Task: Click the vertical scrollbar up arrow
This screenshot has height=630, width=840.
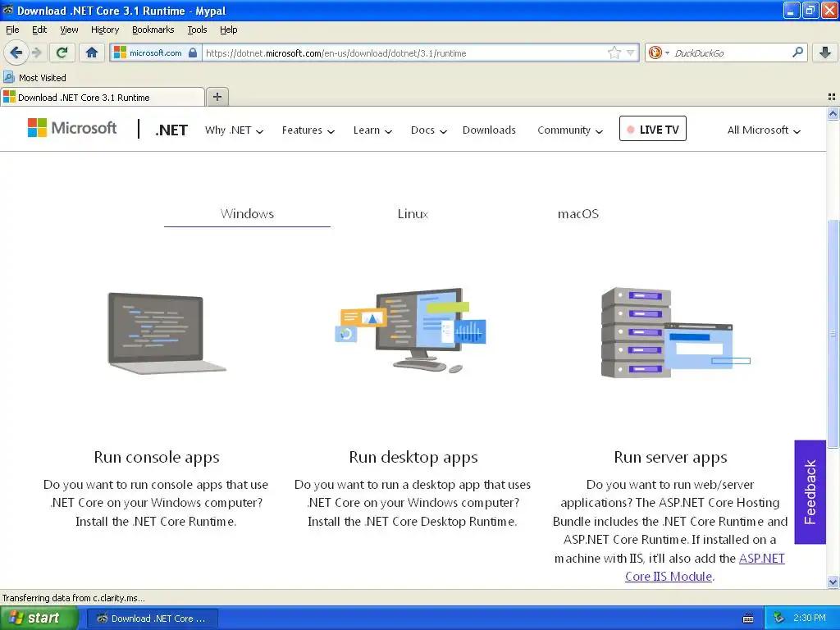Action: (833, 113)
